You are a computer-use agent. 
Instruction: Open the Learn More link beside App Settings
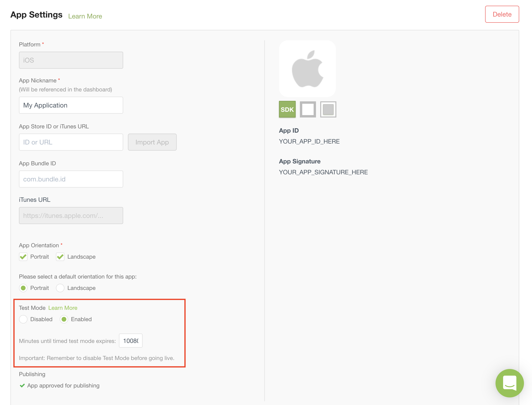tap(85, 16)
